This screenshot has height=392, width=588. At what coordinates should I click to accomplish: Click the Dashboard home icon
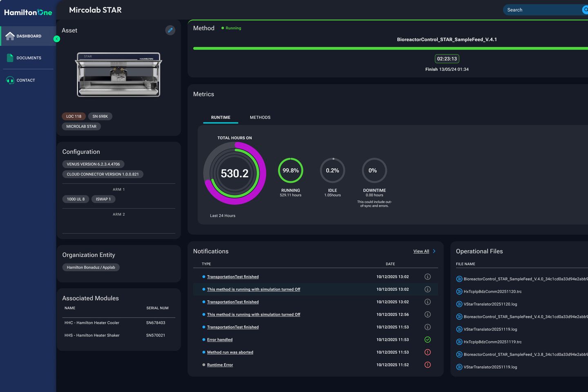point(10,36)
